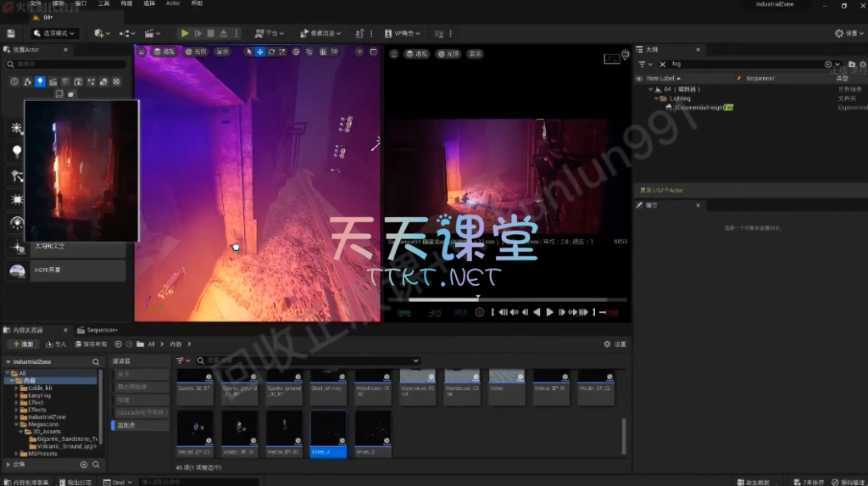Click the green Add button in Content Browser
868x486 pixels.
click(x=23, y=344)
